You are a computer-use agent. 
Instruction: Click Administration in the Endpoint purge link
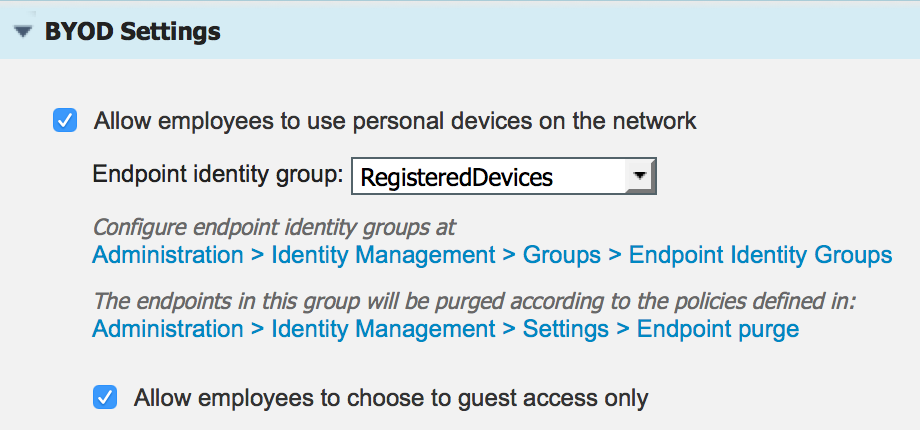tap(168, 329)
